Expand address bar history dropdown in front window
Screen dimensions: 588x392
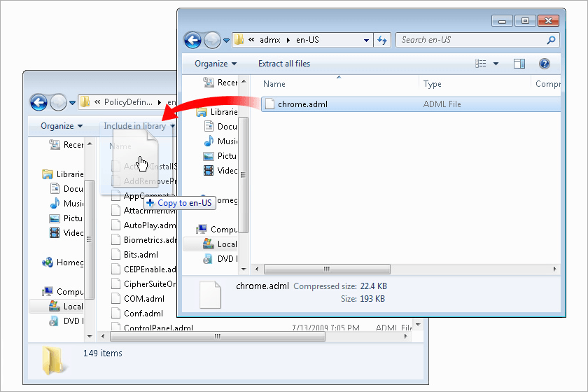366,40
